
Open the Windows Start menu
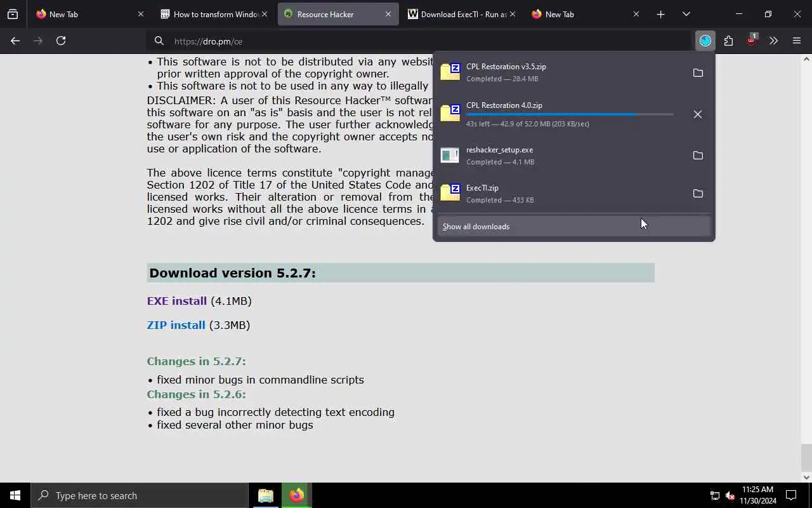click(x=15, y=495)
